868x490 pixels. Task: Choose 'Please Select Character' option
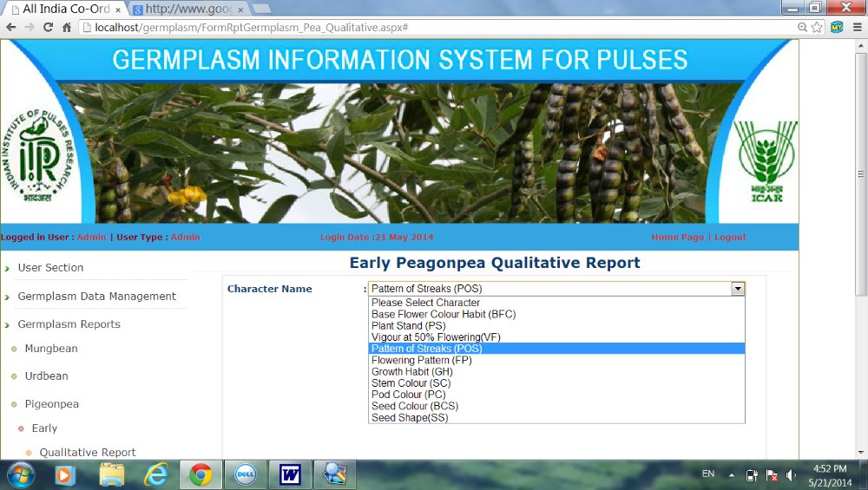[556, 303]
